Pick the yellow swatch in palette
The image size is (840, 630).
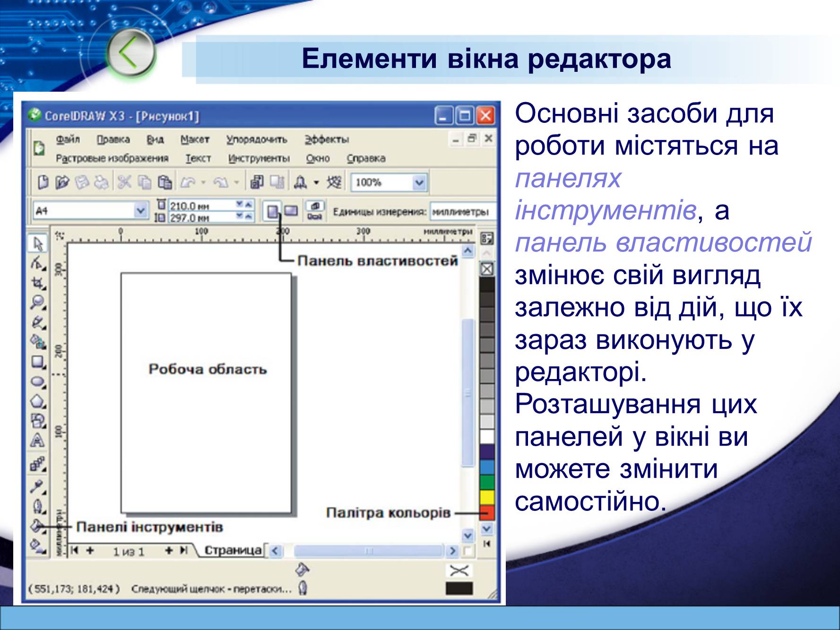[487, 497]
